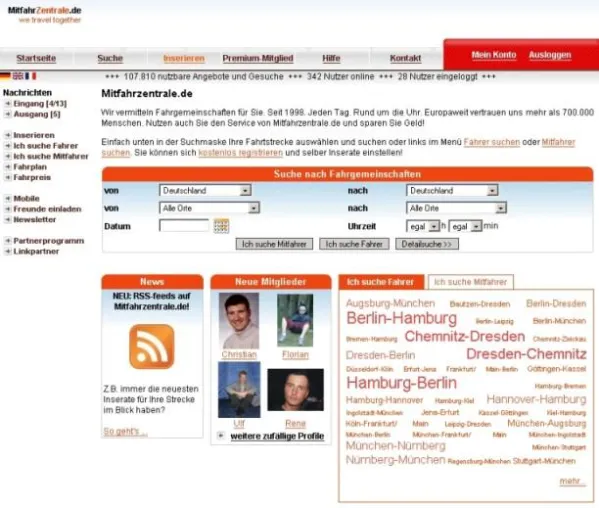Select the British flag language icon
Image resolution: width=599 pixels, height=508 pixels.
point(18,76)
